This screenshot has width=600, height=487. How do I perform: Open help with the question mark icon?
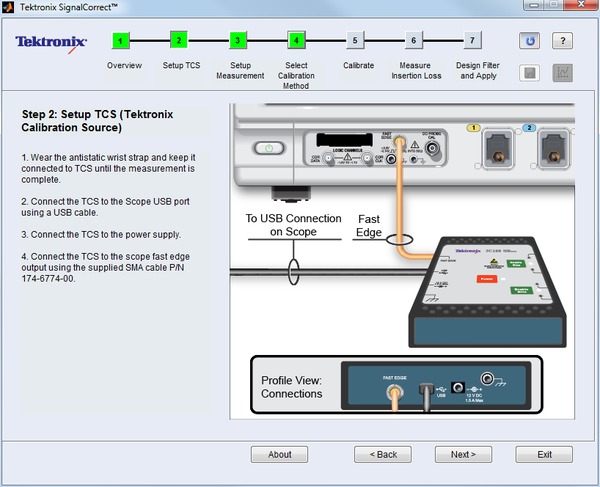(562, 41)
